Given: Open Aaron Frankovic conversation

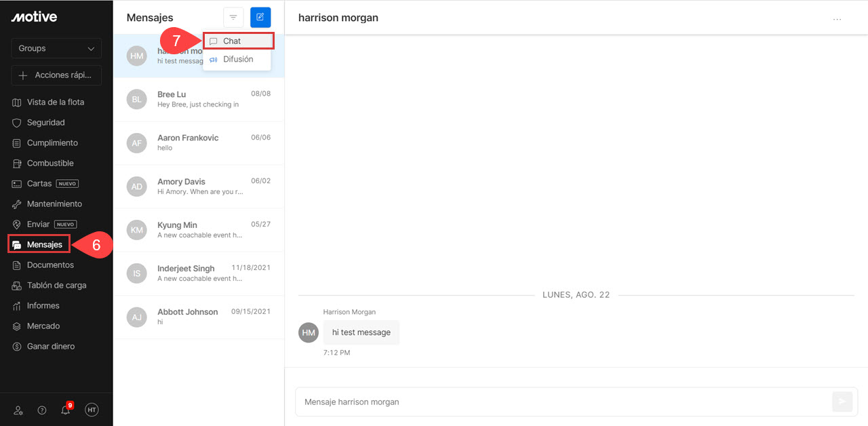Looking at the screenshot, I should coord(199,143).
